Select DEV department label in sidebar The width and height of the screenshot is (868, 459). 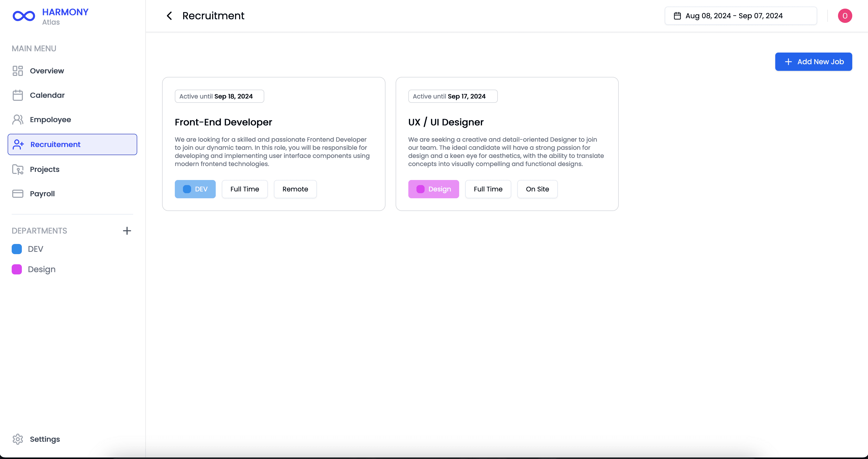[35, 249]
